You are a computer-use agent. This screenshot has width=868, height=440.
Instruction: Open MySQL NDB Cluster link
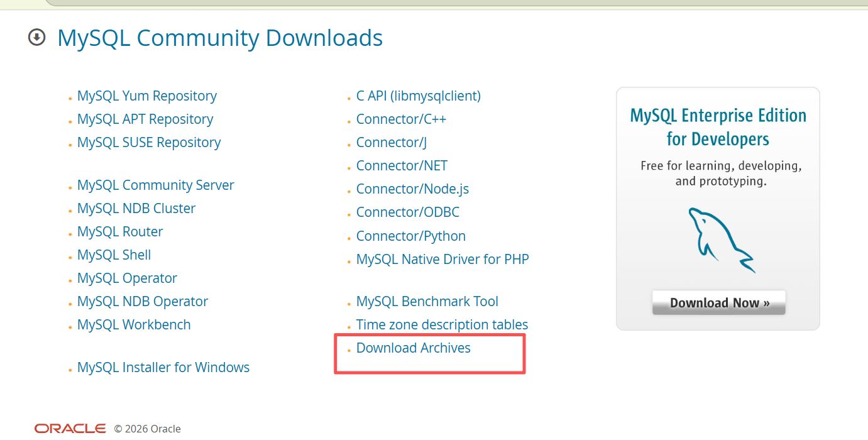coord(136,209)
